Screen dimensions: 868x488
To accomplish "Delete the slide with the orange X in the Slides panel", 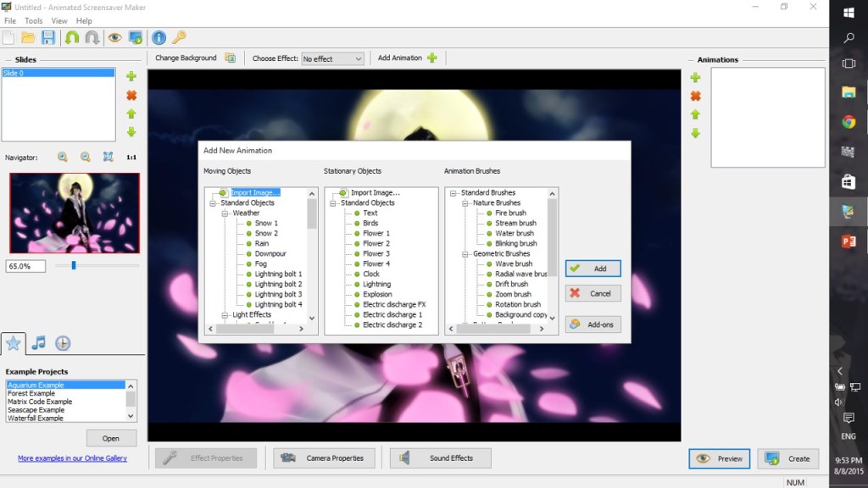I will tap(131, 95).
